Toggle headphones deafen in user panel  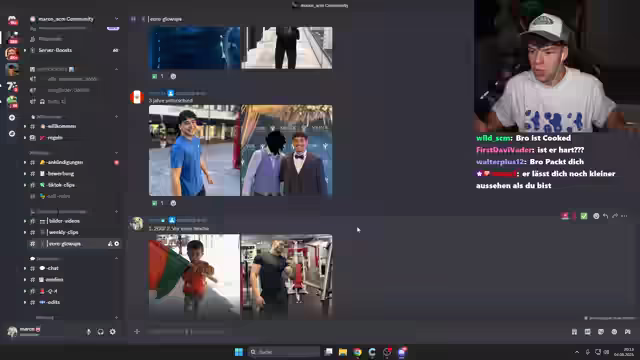point(100,332)
